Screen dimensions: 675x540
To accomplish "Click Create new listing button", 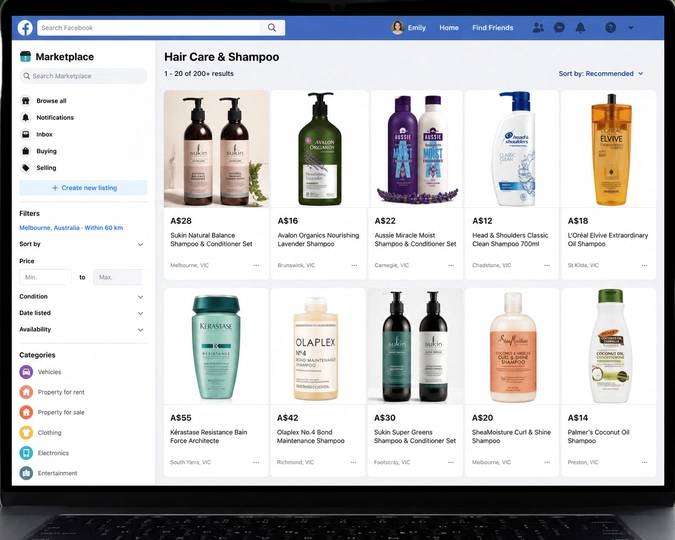I will pos(84,188).
